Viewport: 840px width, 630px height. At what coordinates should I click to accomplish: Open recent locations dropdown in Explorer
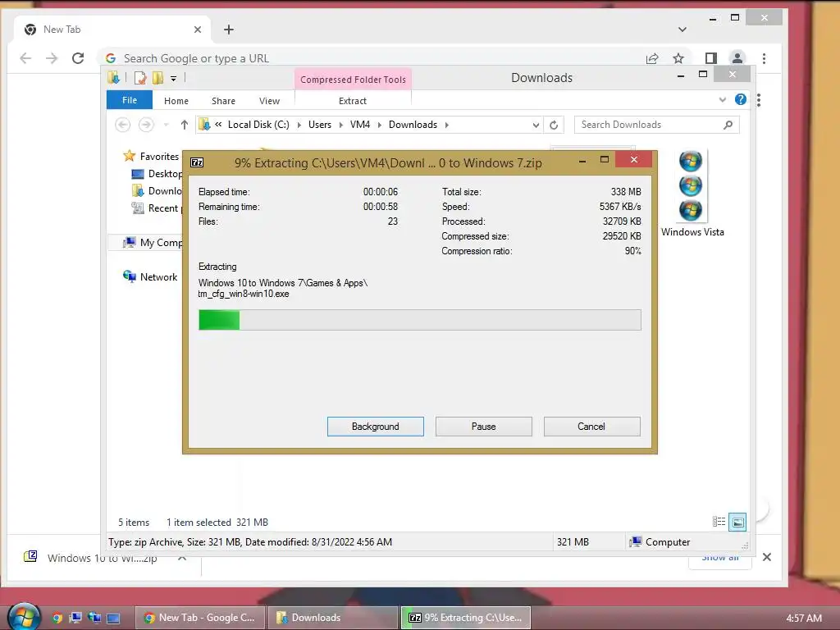click(x=166, y=125)
